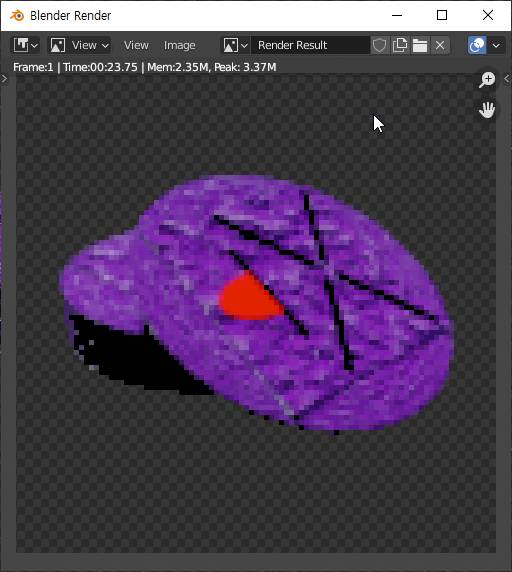
Task: Click the render stats text Frame:1
Action: click(x=33, y=67)
